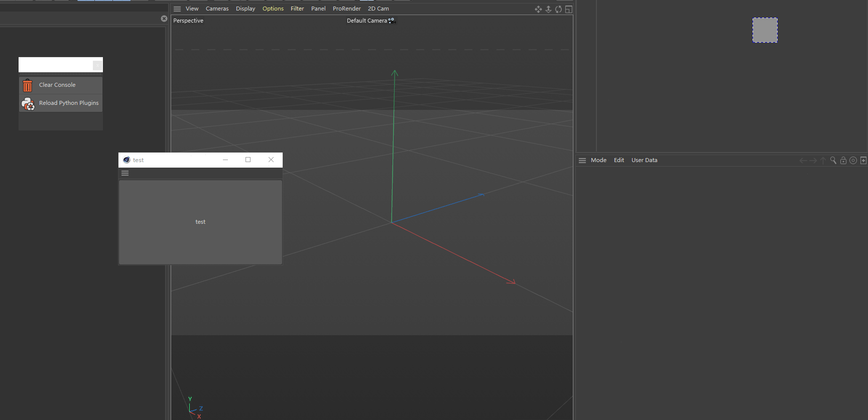
Task: Open the ProRender menu
Action: click(347, 9)
